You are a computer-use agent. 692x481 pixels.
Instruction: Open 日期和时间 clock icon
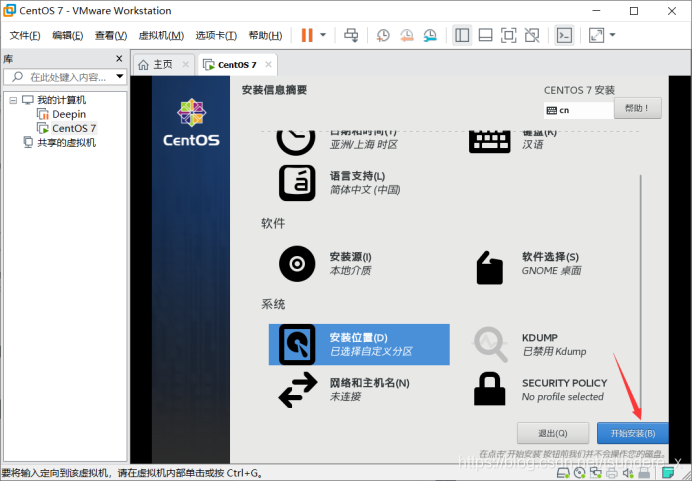pyautogui.click(x=296, y=142)
